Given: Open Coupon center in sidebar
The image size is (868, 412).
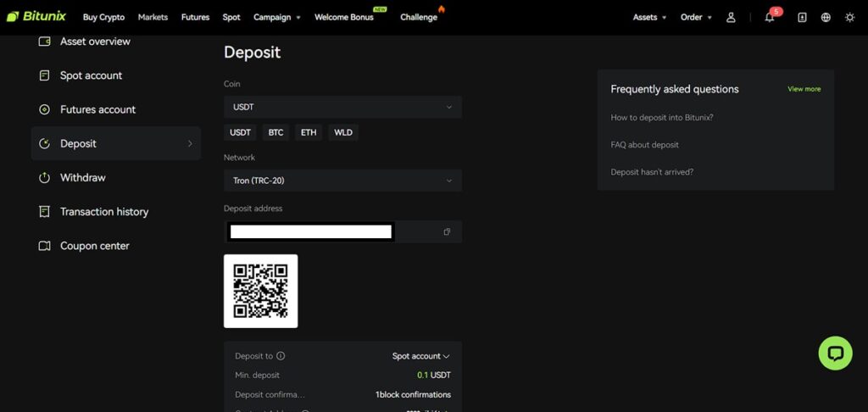Looking at the screenshot, I should [x=95, y=246].
